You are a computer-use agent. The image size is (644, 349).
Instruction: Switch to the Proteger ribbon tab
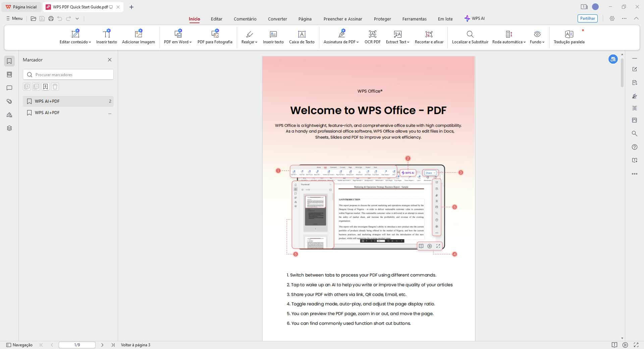(382, 19)
